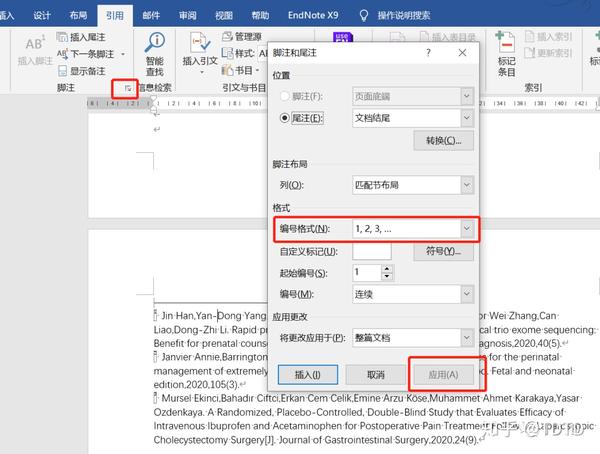
Task: Click Next Footnote button
Action: tap(85, 54)
